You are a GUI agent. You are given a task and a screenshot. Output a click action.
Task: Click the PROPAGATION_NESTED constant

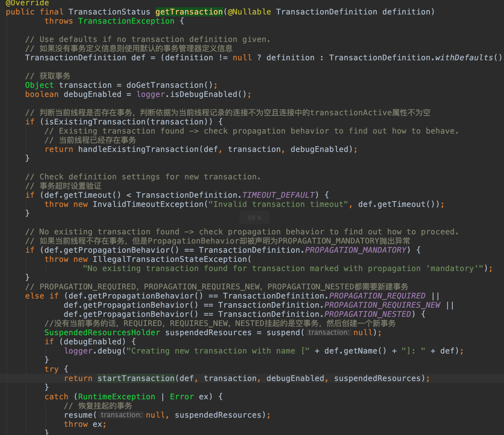[x=367, y=314]
